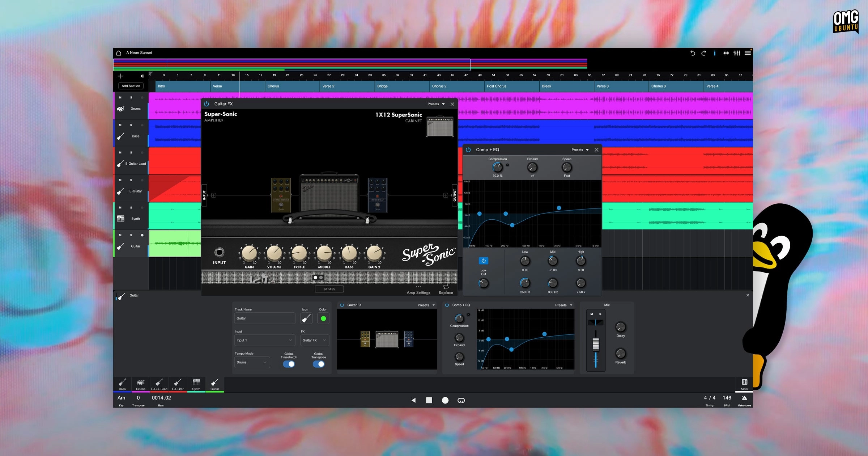Click the BYPASS button on the amp

(x=329, y=289)
